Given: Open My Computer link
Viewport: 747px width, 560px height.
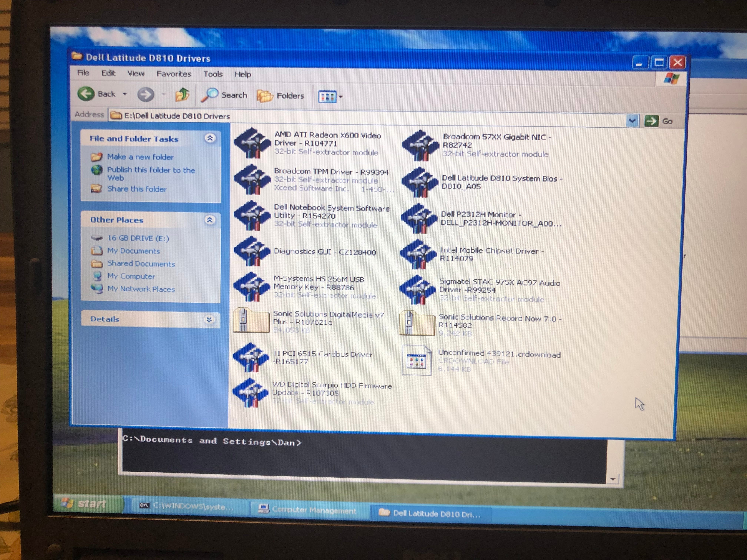Looking at the screenshot, I should click(x=131, y=276).
